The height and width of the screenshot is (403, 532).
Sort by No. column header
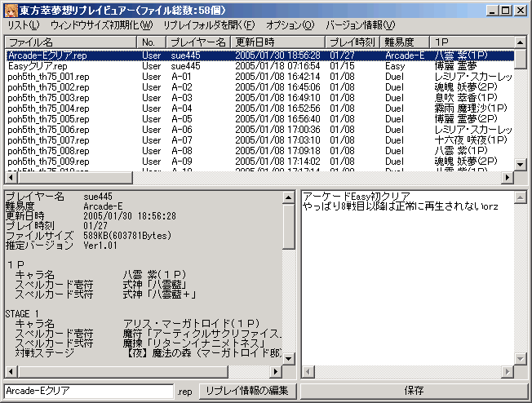(x=151, y=42)
